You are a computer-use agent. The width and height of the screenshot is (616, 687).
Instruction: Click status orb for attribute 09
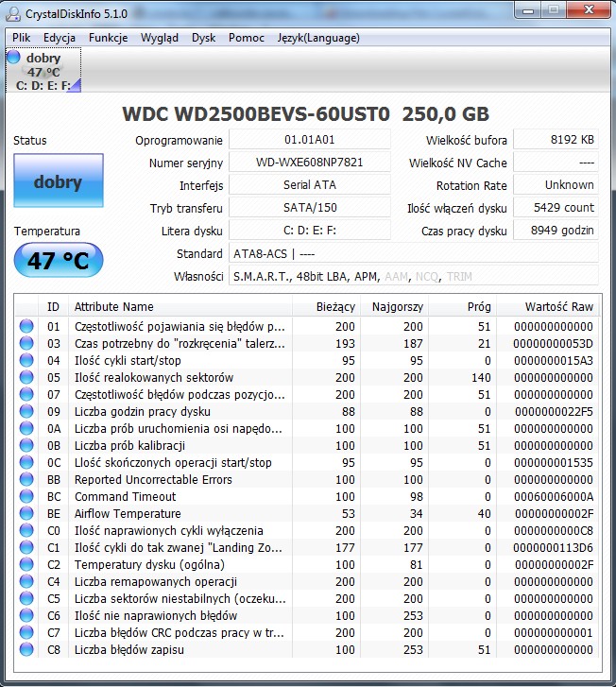tap(26, 411)
